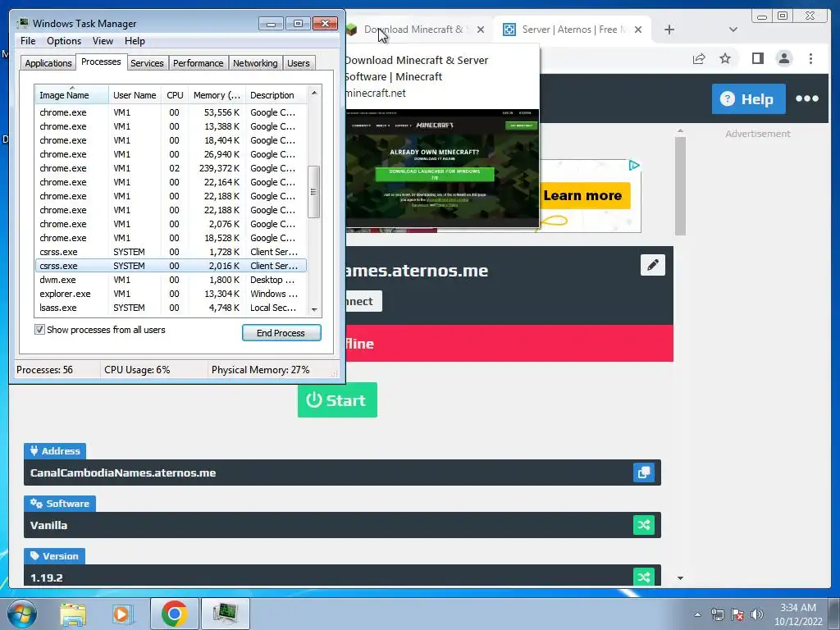The image size is (840, 630).
Task: Click the Aternos page scrollbar thumb
Action: pos(680,186)
